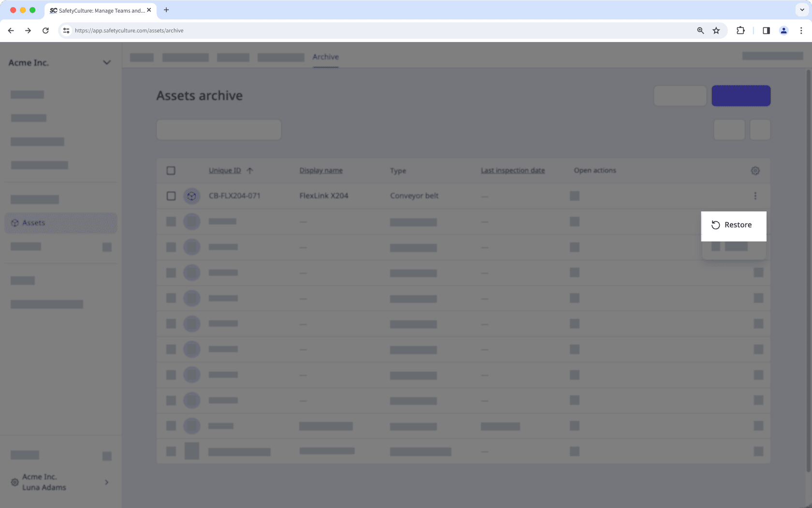
Task: Collapse the Acme Inc. workspace chevron
Action: pyautogui.click(x=107, y=62)
